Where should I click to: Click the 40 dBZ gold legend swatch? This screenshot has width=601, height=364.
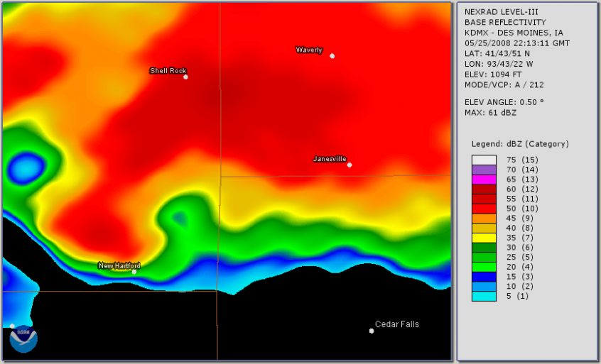(x=484, y=228)
